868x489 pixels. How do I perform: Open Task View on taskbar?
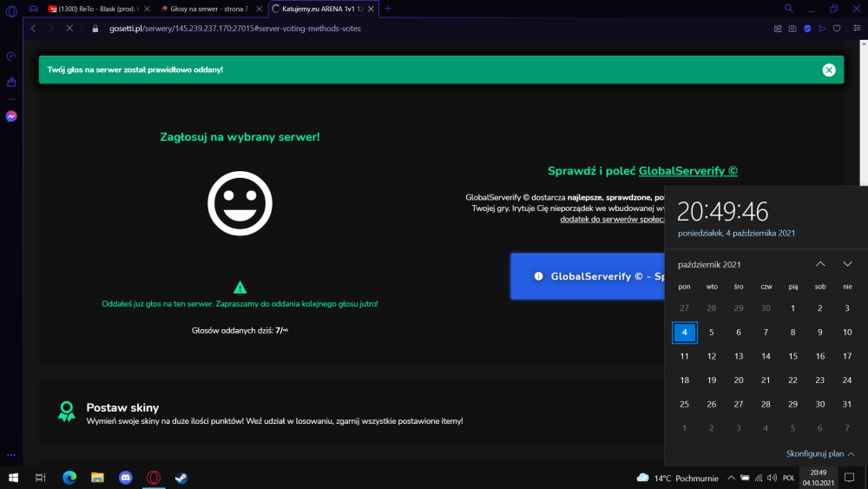point(41,478)
